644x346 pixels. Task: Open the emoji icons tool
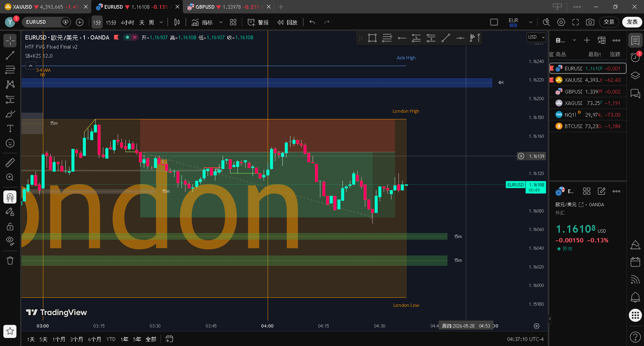click(10, 143)
